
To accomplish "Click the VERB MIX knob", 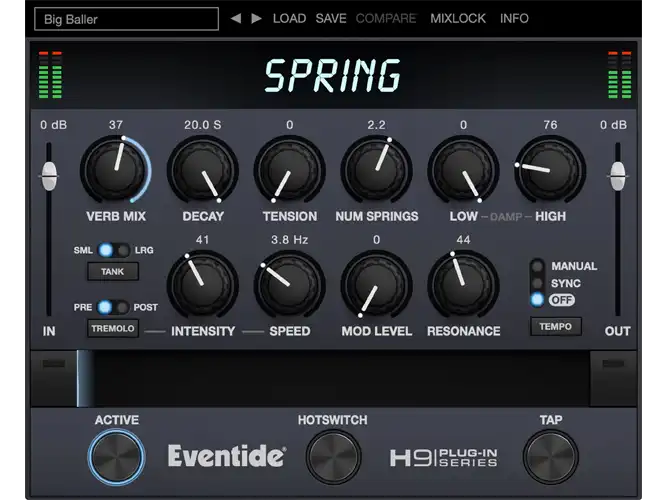I will (x=116, y=170).
